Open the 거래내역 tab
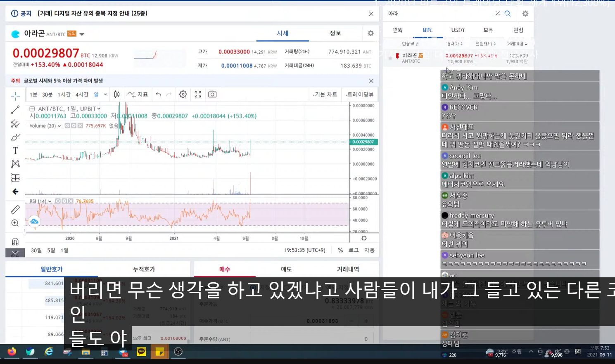 pyautogui.click(x=348, y=269)
